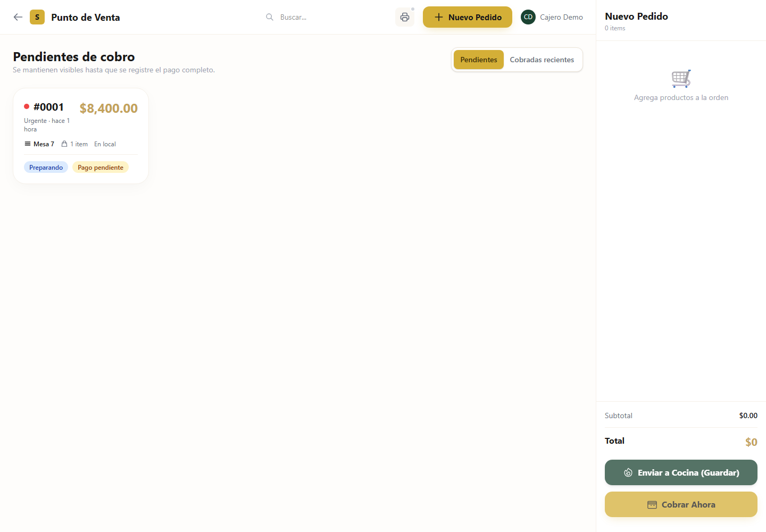Click the CD user avatar
This screenshot has width=766, height=532.
click(x=528, y=17)
